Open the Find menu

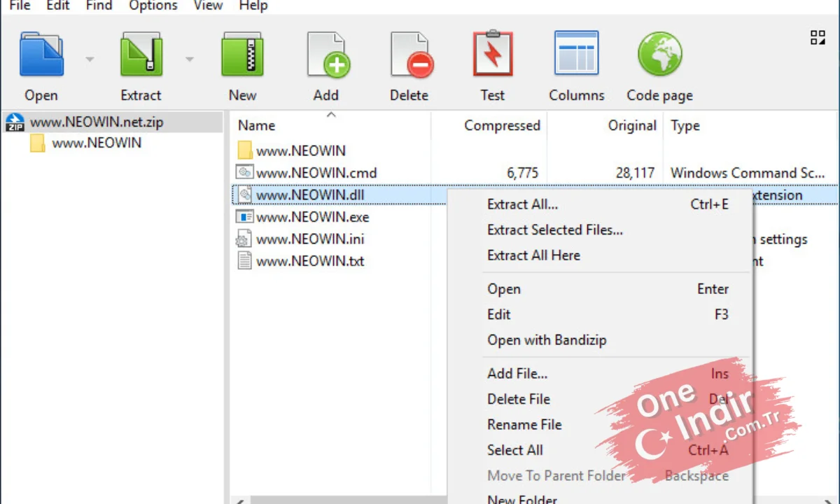pyautogui.click(x=99, y=6)
